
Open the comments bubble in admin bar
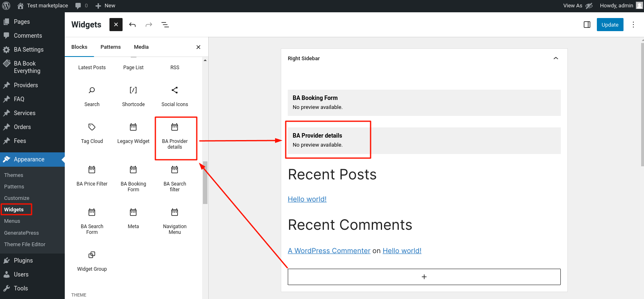click(82, 6)
